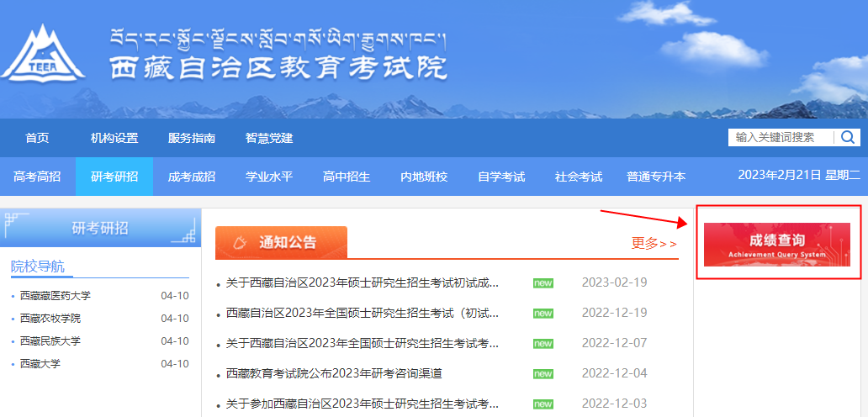Select the 高中招生 tab
The image size is (868, 417).
(347, 177)
